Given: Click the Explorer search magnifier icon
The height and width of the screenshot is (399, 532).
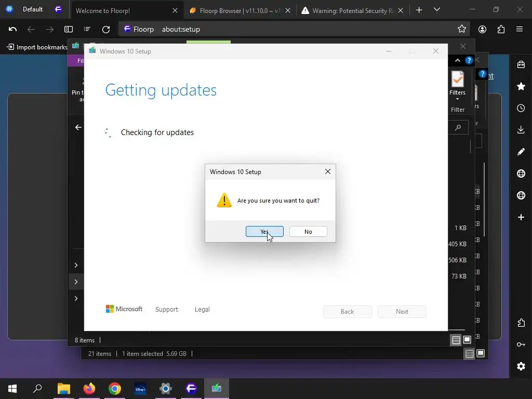Looking at the screenshot, I should tap(458, 128).
